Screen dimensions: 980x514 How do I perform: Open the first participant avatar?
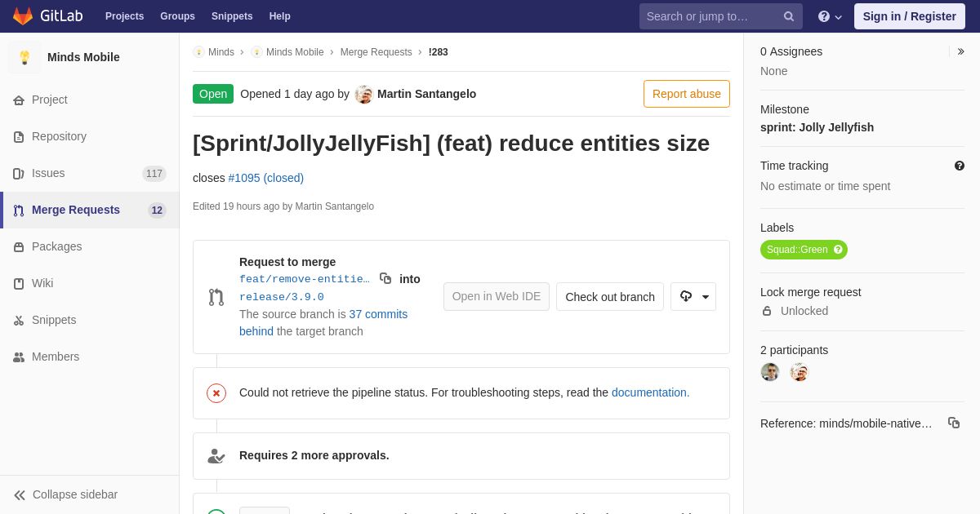pos(770,372)
